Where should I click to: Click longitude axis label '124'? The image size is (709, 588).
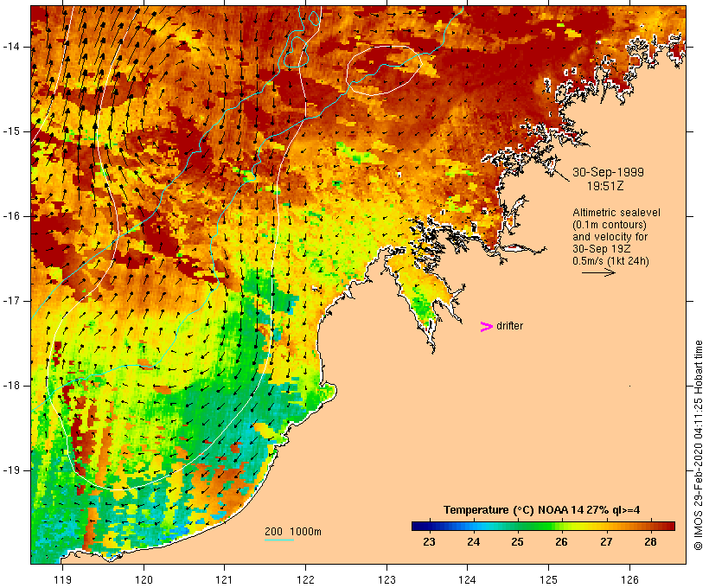tap(468, 579)
